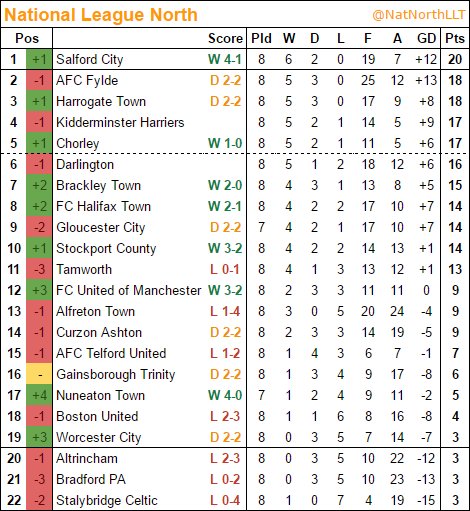Select the Kidderminster Harriers row name
470x511 pixels.
[x=120, y=122]
